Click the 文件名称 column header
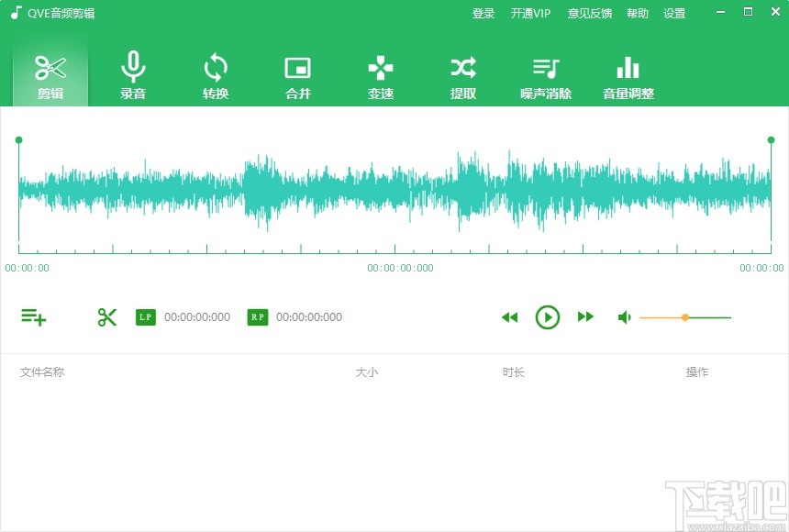The height and width of the screenshot is (532, 789). (42, 372)
